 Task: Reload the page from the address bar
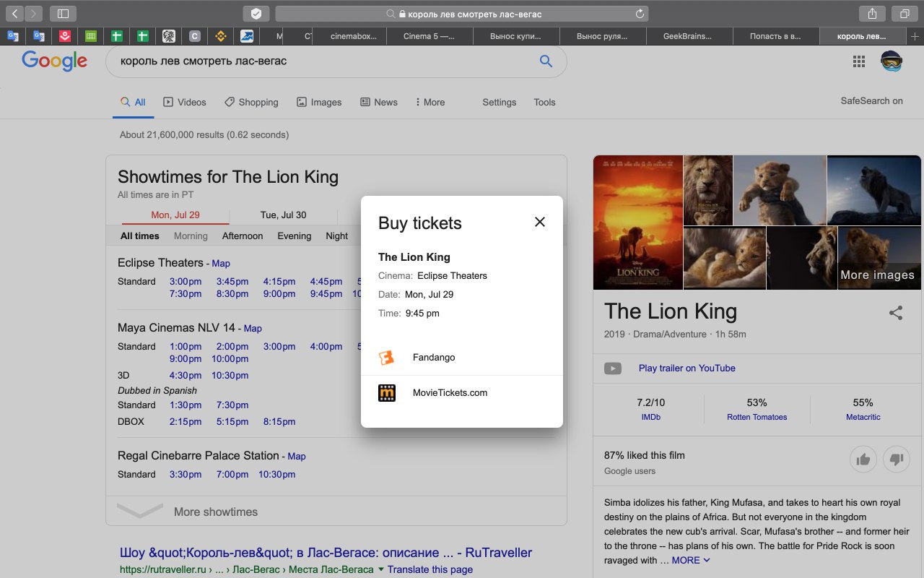pos(640,14)
